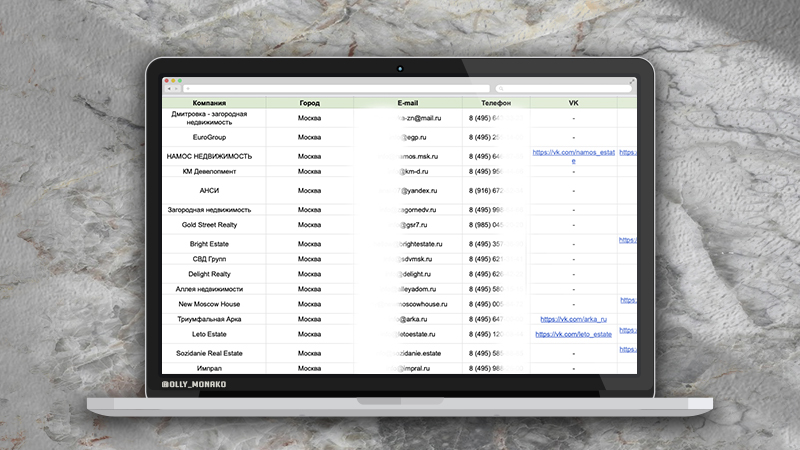Select the email cell ending 'brightestate.ru'
This screenshot has height=450, width=800.
(x=408, y=244)
